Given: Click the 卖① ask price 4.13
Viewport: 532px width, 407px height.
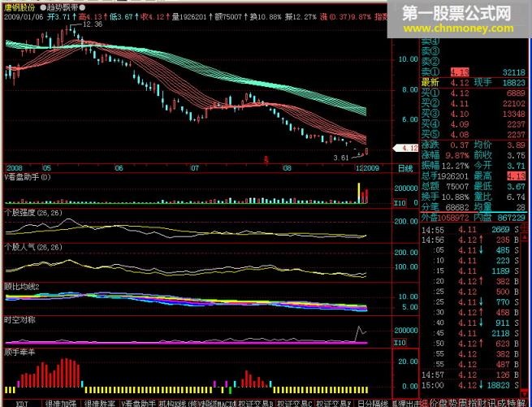Looking at the screenshot, I should pyautogui.click(x=460, y=72).
